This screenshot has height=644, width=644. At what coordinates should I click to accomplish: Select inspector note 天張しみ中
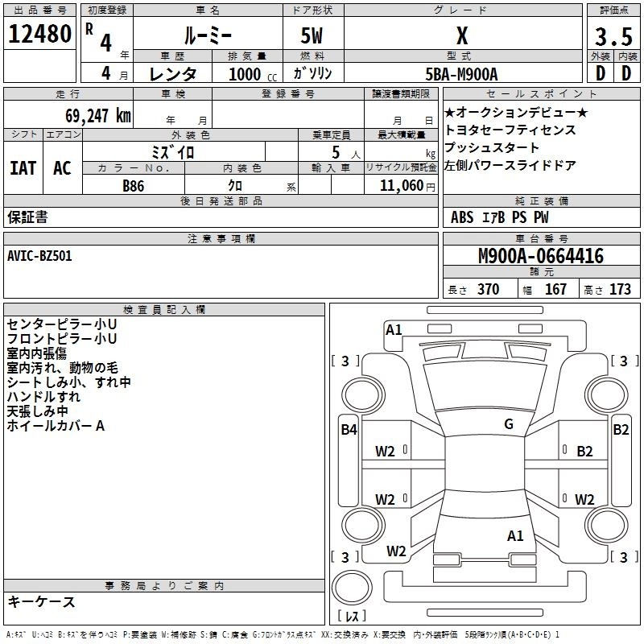[x=37, y=411]
